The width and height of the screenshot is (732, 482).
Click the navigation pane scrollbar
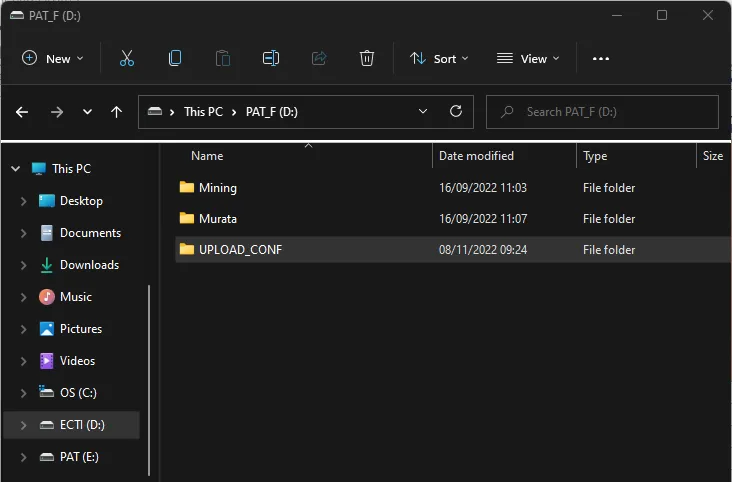pos(149,380)
